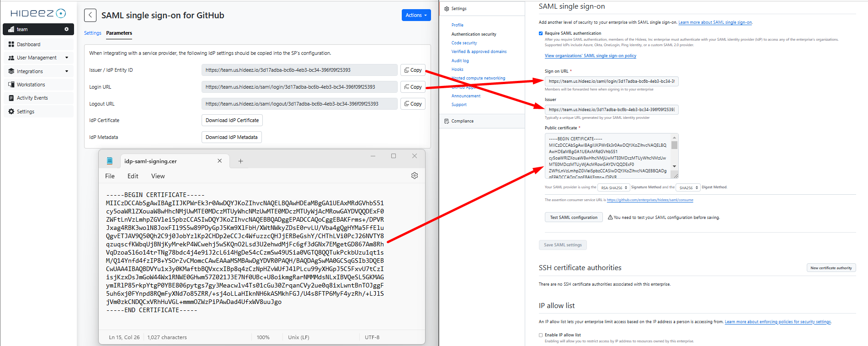This screenshot has width=868, height=346.
Task: Open the Actions dropdown button
Action: pos(416,15)
